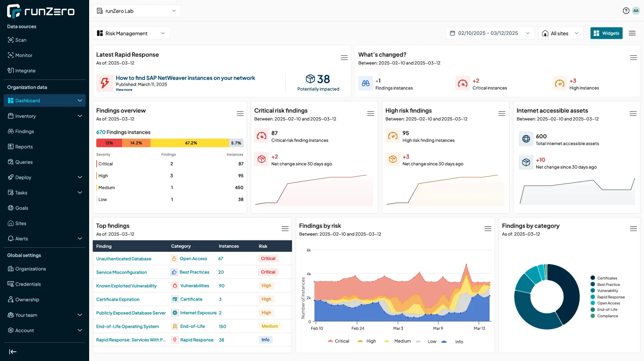Click the Findings overview widget menu icon
The width and height of the screenshot is (644, 361).
coord(240,114)
